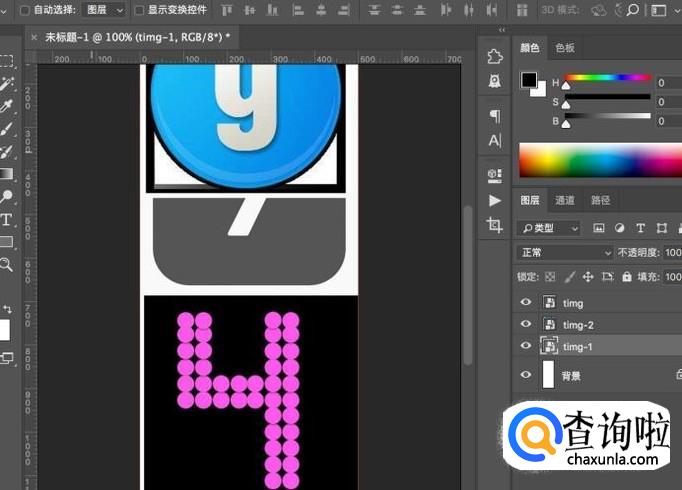Viewport: 682px width, 490px height.
Task: Hide the 背景 layer via eye icon
Action: click(x=526, y=375)
